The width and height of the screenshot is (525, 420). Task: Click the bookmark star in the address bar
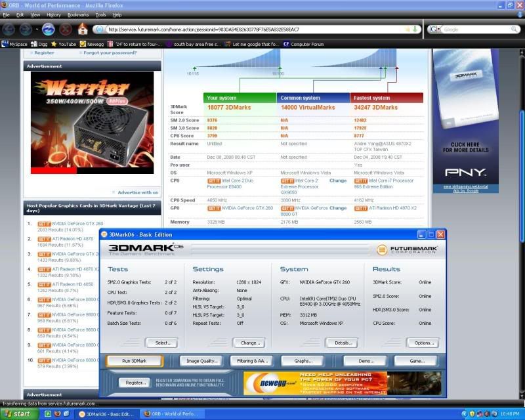(408, 30)
